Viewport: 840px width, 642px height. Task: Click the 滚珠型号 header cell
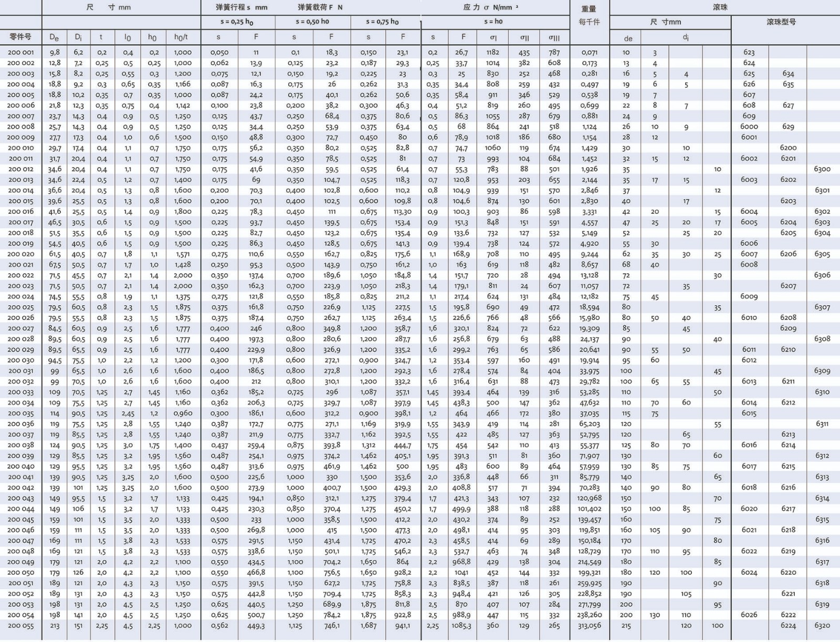coord(781,22)
